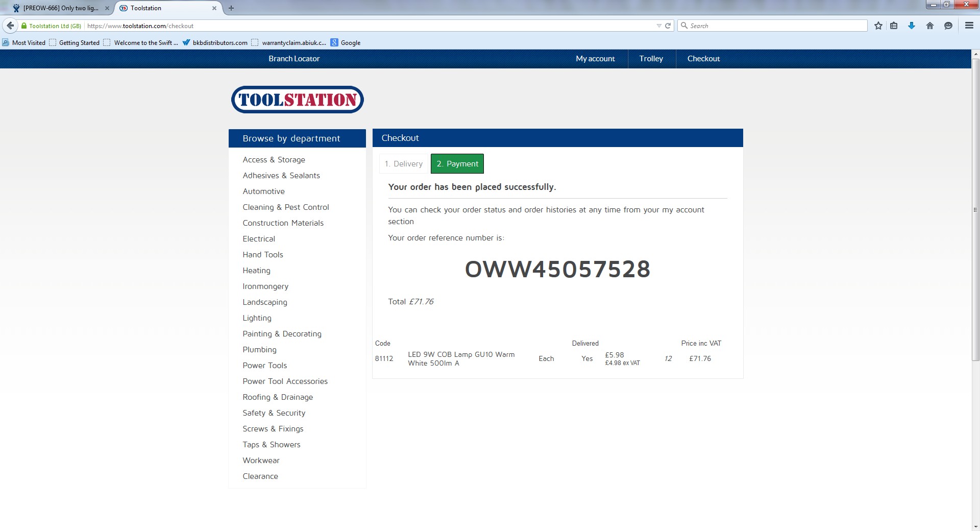
Task: Browse the Hand Tools department
Action: [263, 255]
